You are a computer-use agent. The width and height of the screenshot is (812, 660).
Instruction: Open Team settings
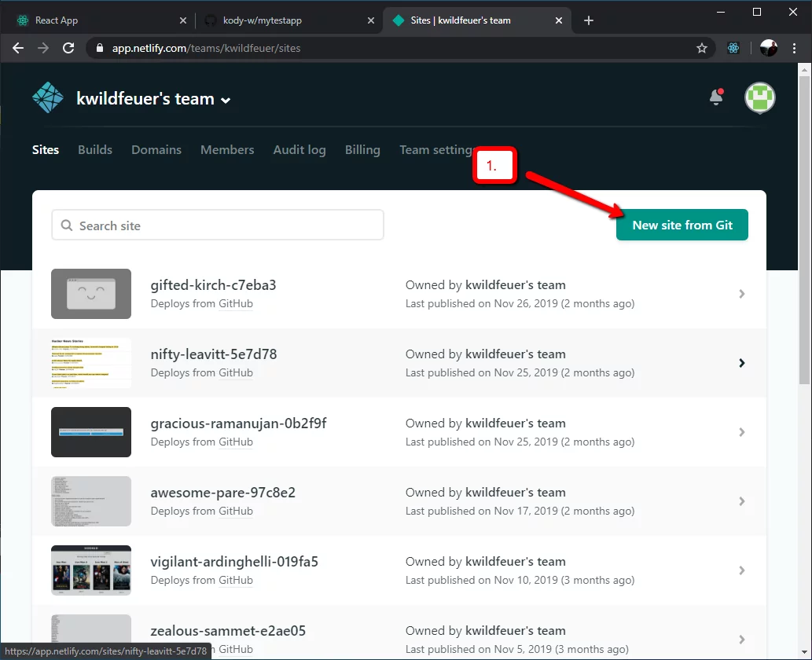(436, 150)
